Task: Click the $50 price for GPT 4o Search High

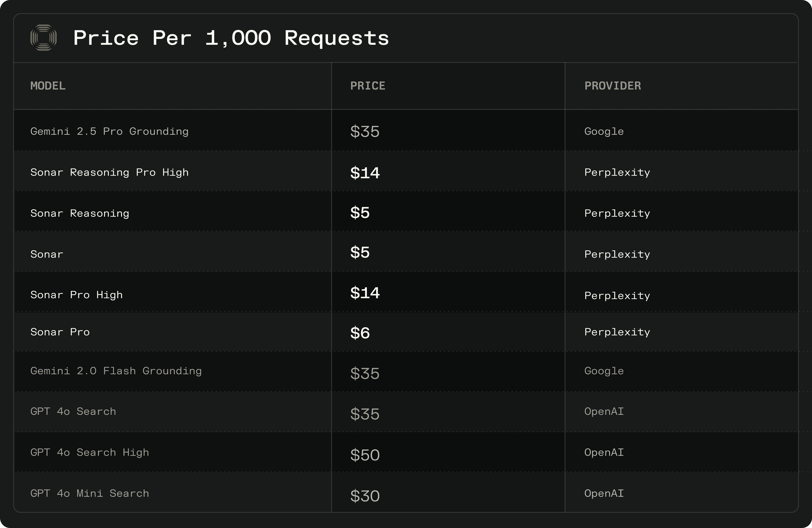Action: pos(365,455)
